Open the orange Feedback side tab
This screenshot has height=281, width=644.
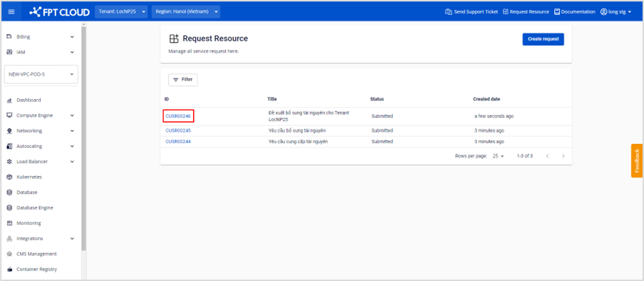[636, 160]
